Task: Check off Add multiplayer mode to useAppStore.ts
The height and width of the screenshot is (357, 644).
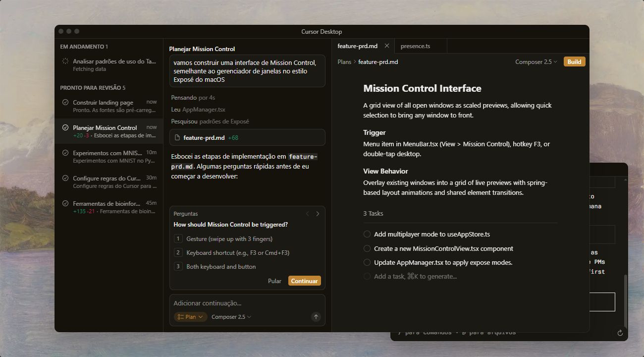Action: (367, 234)
